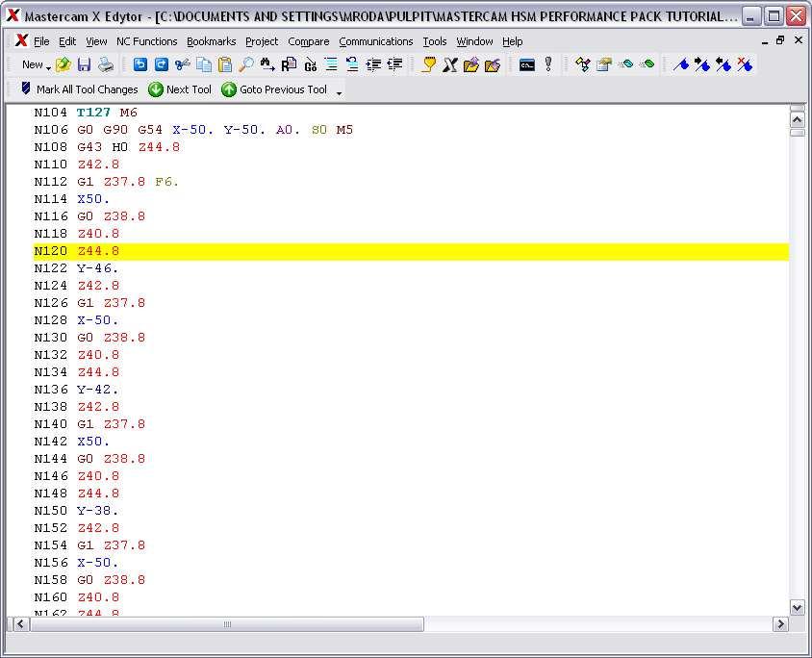
Task: Open the File menu
Action: (41, 41)
